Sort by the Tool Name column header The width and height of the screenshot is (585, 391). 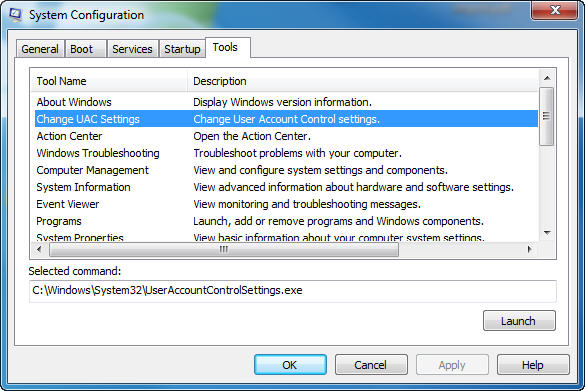pos(109,81)
